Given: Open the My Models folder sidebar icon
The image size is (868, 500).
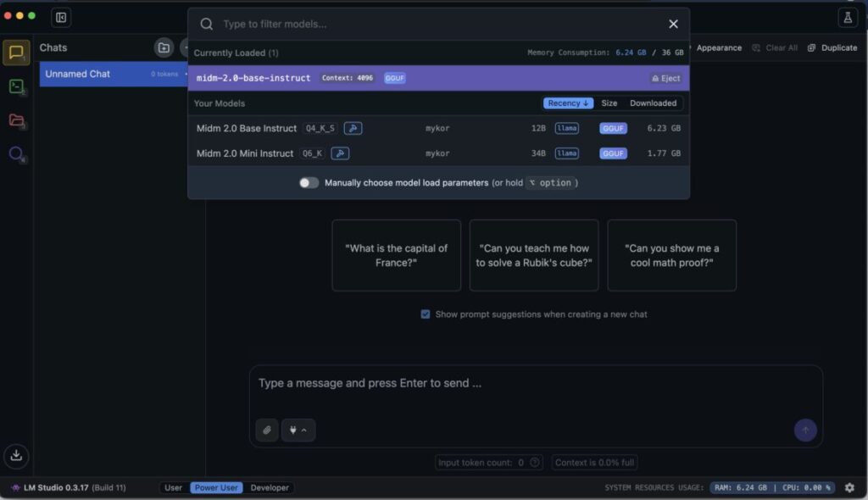Looking at the screenshot, I should click(x=16, y=120).
